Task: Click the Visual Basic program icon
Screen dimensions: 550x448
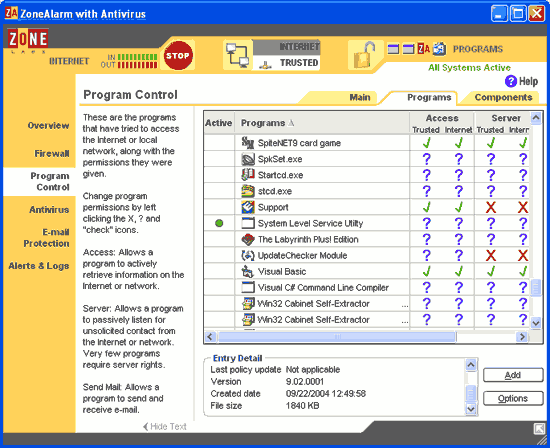Action: 248,271
